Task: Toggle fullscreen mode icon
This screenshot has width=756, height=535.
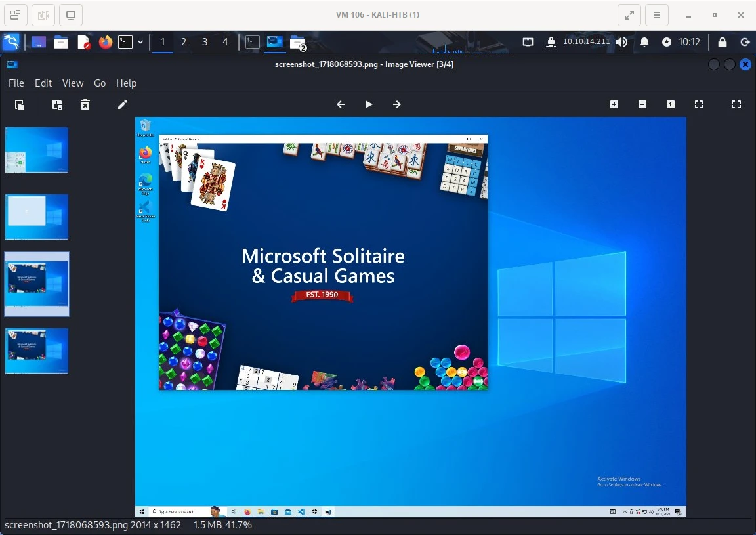Action: click(736, 104)
